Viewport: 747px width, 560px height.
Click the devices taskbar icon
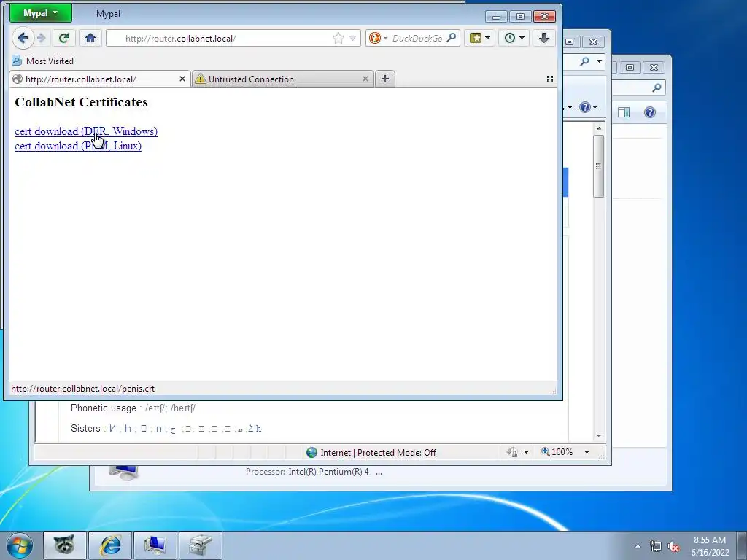[x=201, y=545]
